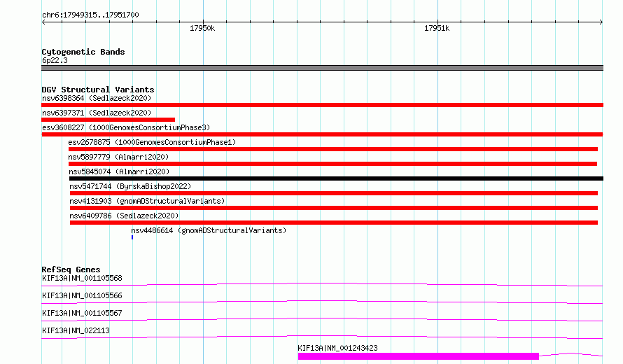Click the red bar under nsv5471744
Viewport: 623px width, 364px height.
334,193
